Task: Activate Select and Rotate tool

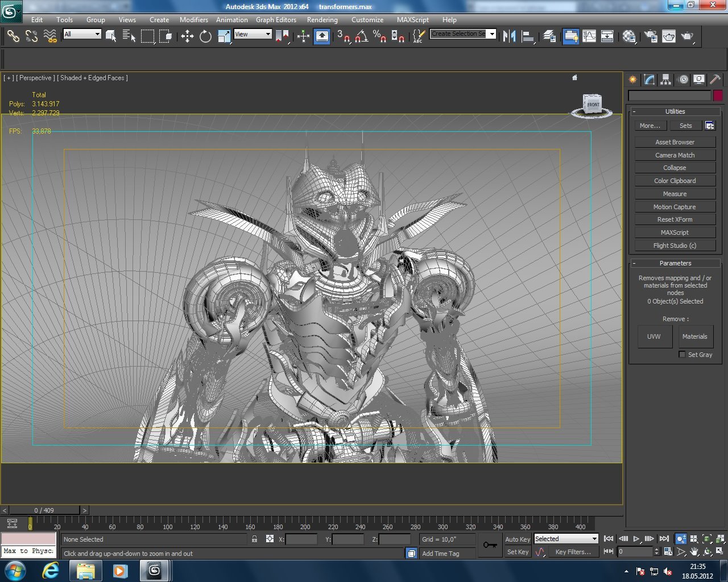Action: [x=205, y=36]
